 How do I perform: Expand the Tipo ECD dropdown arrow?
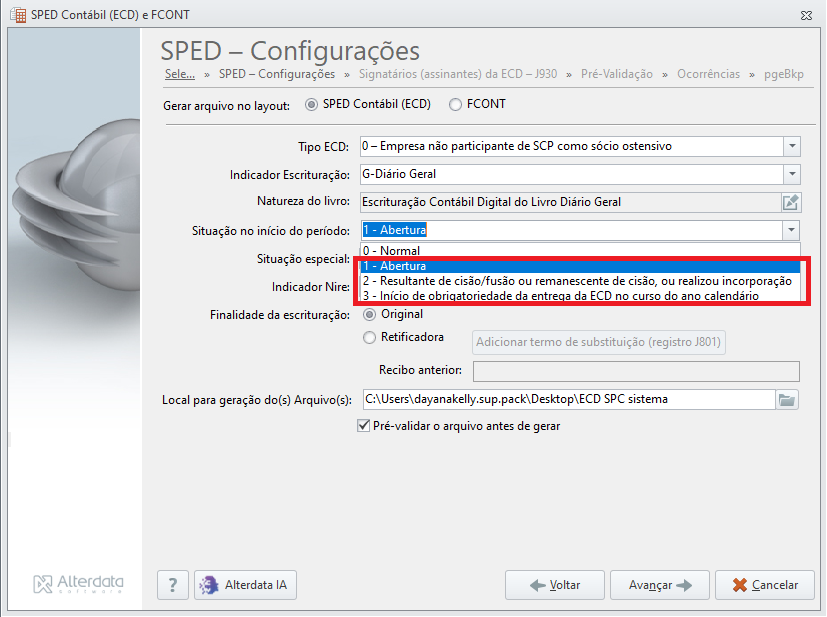pyautogui.click(x=792, y=146)
